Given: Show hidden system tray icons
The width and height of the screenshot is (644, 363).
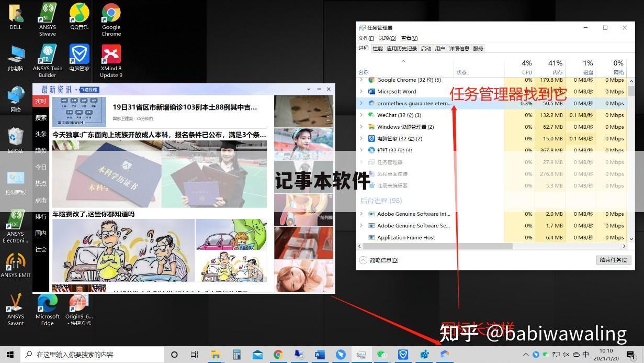Looking at the screenshot, I should coord(526,355).
